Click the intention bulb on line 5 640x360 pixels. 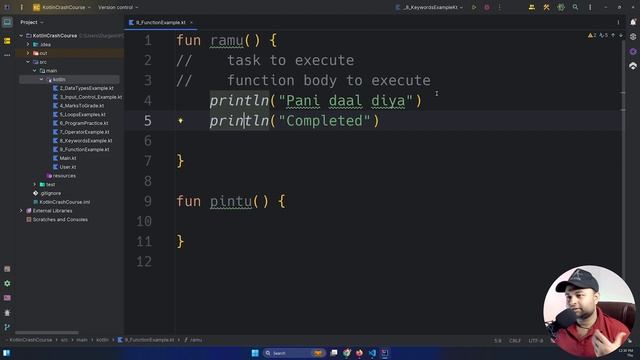pos(180,121)
